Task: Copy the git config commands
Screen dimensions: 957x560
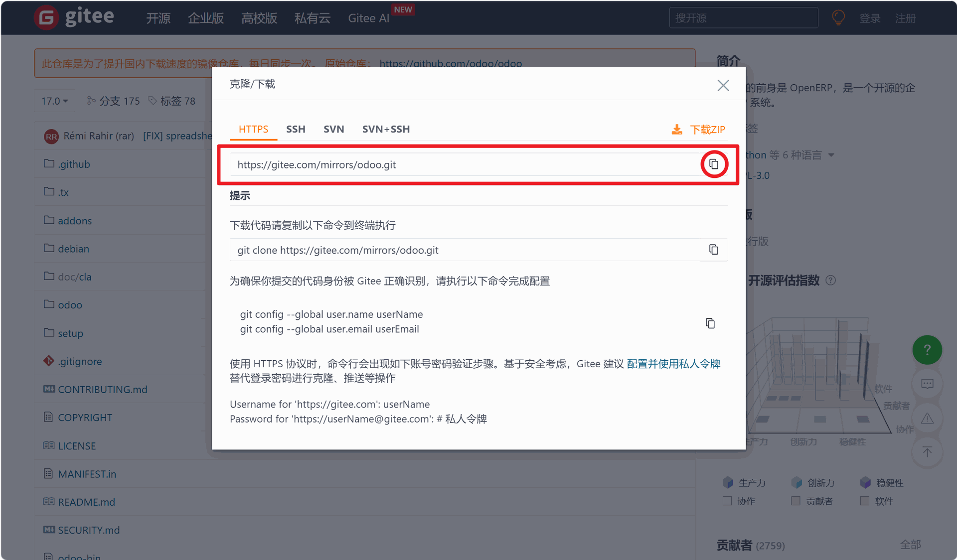Action: tap(710, 323)
